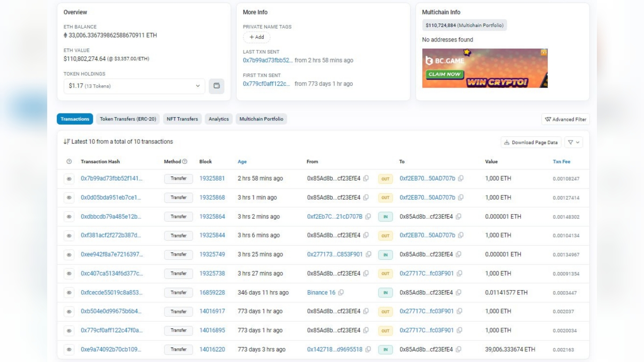Preview transaction 0x7b99ad73fbb52f141 with eye icon
This screenshot has height=362, width=644.
tap(69, 179)
